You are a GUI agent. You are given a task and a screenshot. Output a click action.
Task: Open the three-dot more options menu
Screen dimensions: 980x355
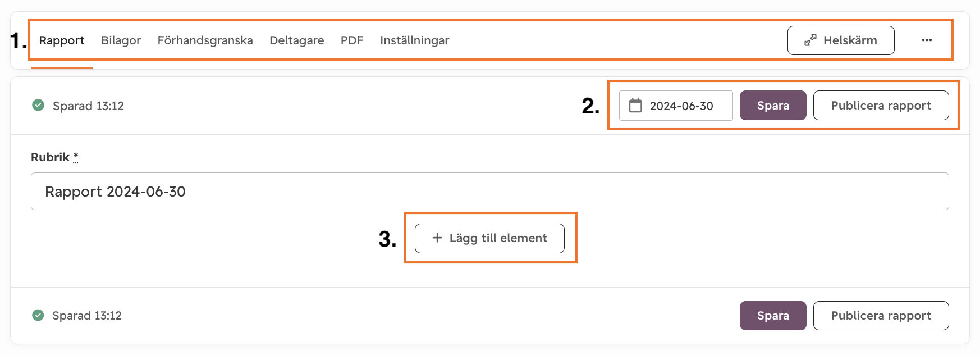[927, 40]
